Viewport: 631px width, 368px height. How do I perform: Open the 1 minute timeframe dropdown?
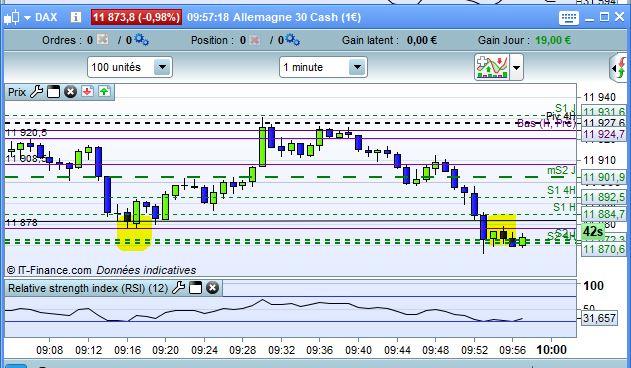(x=357, y=67)
